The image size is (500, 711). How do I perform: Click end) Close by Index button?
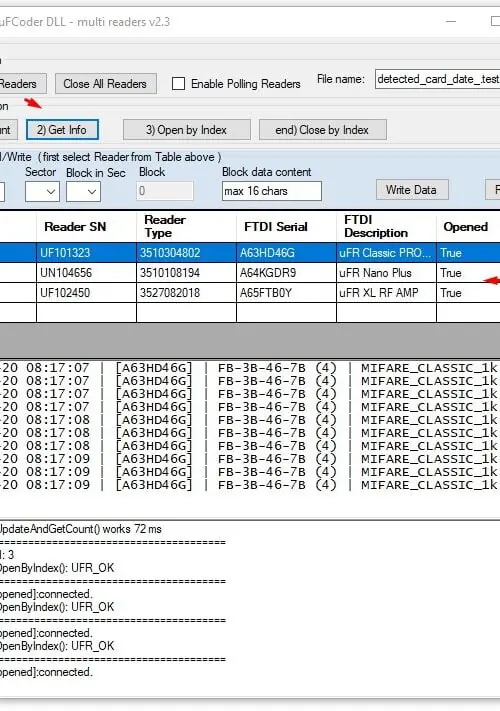tap(322, 130)
